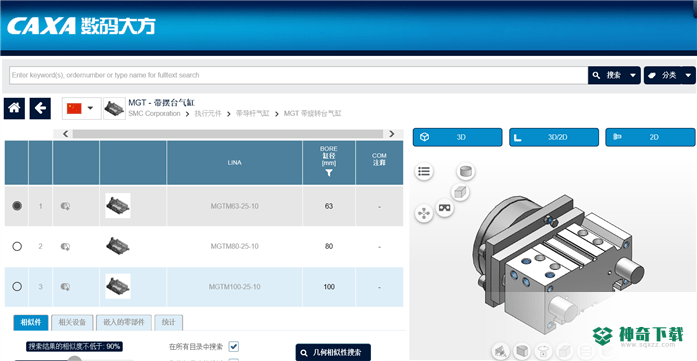Screen dimensions: 697x361
Task: Click the horizontal table scrollbar
Action: click(228, 134)
